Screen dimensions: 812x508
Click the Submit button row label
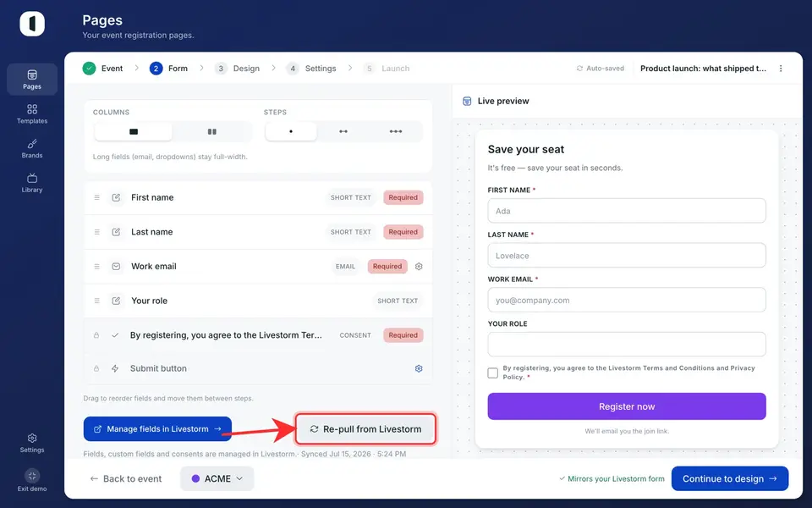158,368
